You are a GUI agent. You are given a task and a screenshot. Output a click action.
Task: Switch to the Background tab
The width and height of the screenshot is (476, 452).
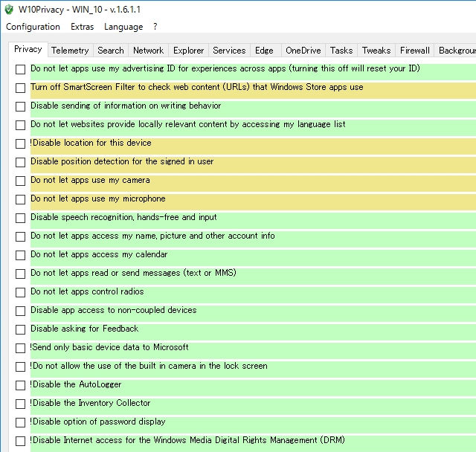[457, 51]
